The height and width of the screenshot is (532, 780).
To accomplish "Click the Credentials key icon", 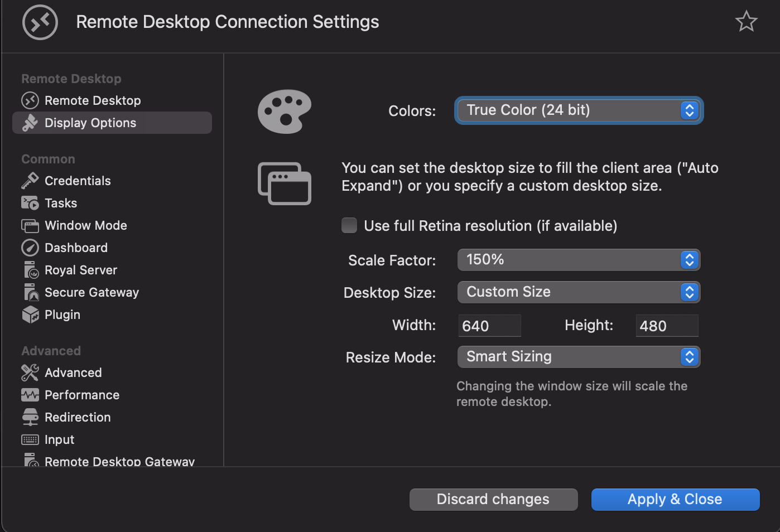I will pos(30,181).
